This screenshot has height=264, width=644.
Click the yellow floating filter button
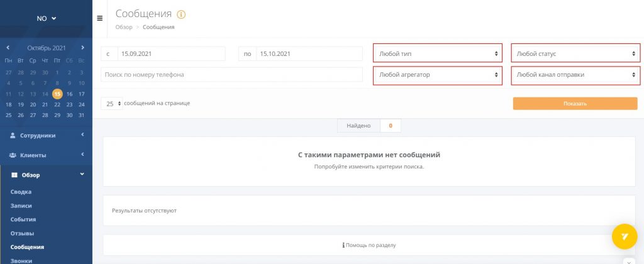(625, 236)
